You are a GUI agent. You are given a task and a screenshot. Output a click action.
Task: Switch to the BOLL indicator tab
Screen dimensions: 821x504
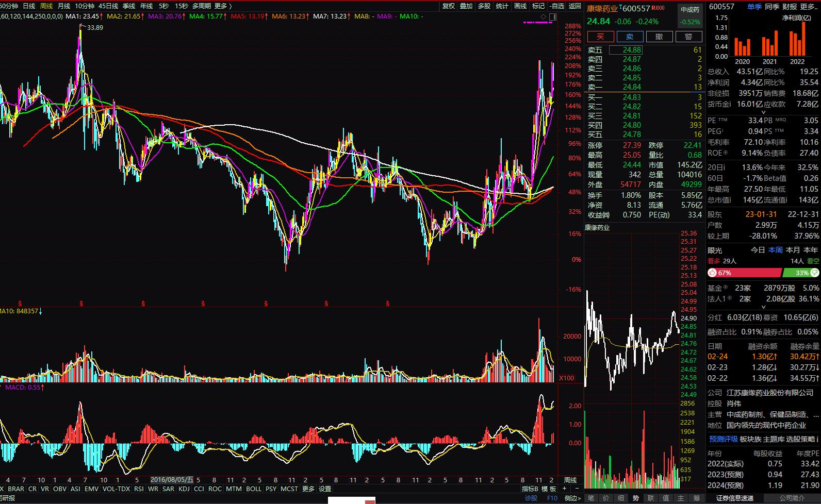click(254, 489)
